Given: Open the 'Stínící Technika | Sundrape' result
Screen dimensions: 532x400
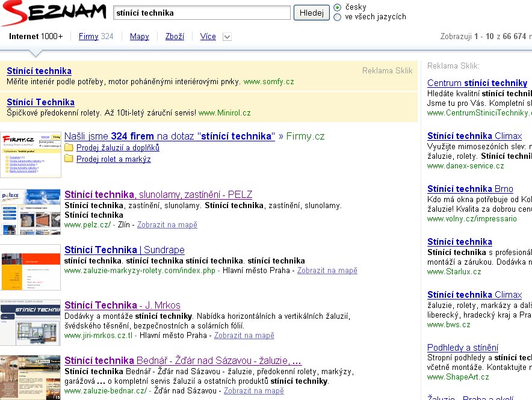Looking at the screenshot, I should (125, 250).
